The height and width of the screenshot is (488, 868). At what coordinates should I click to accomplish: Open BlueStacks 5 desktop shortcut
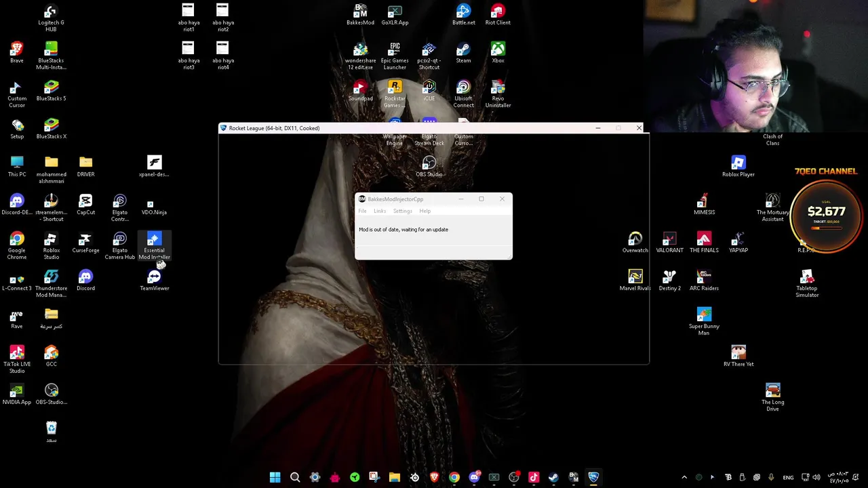point(51,91)
